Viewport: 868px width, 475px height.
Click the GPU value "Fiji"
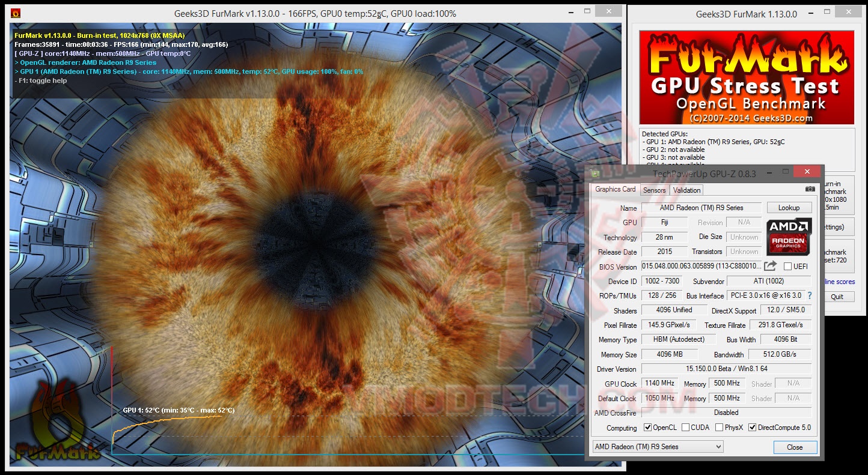point(664,222)
